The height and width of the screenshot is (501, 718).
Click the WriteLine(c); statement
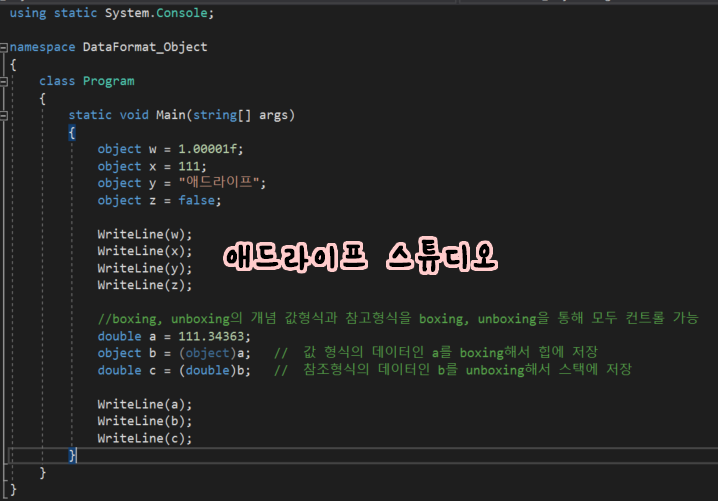[x=145, y=439]
